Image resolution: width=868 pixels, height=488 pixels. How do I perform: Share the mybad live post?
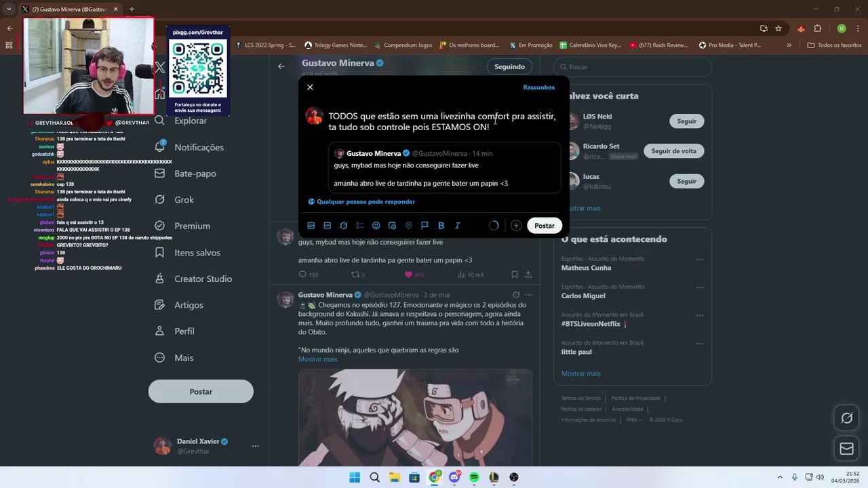pyautogui.click(x=528, y=274)
